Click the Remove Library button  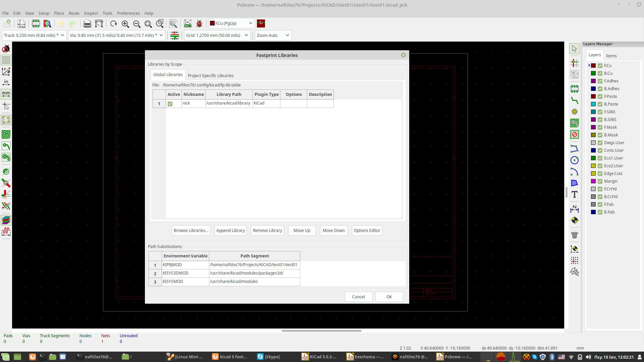click(x=267, y=230)
